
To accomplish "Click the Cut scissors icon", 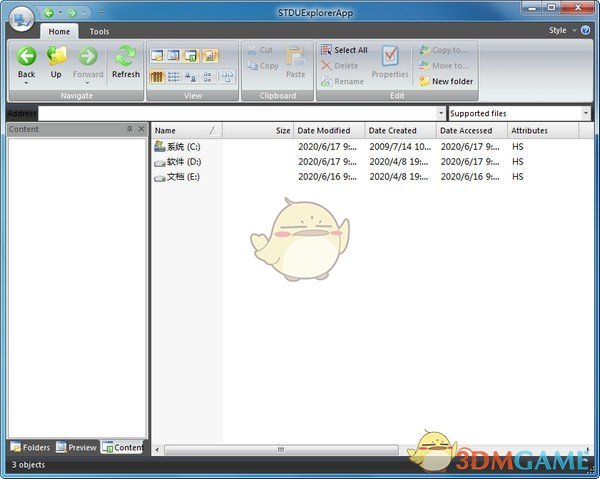I will click(x=251, y=50).
